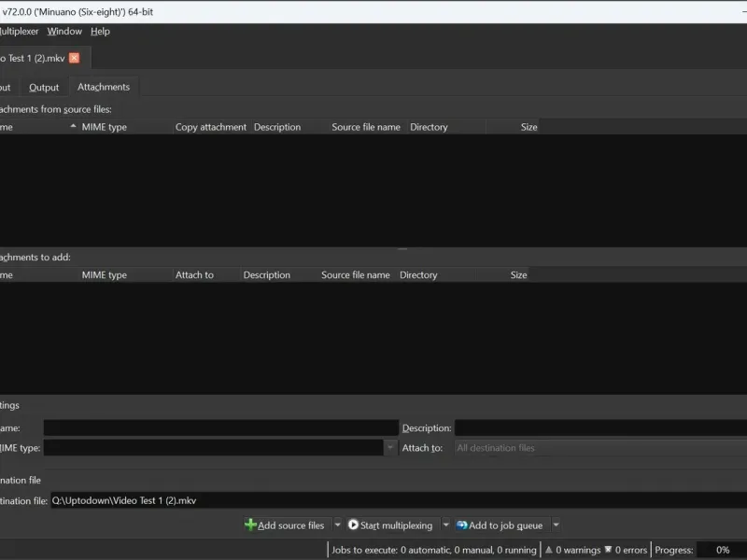Expand the Add source files dropdown arrow
747x560 pixels.
(x=337, y=525)
